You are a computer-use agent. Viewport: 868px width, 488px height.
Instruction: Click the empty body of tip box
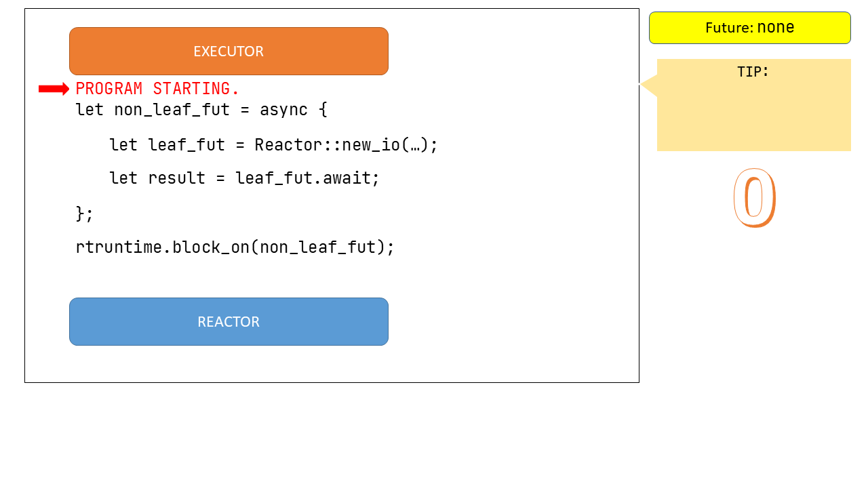[753, 115]
